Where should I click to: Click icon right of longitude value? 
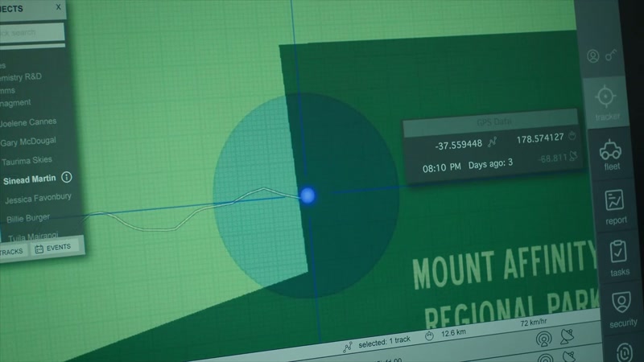[572, 135]
